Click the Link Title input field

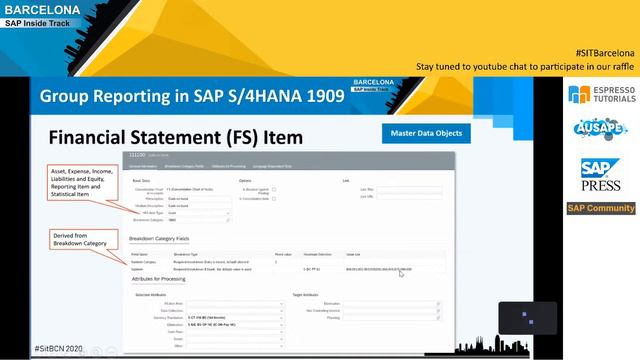(409, 189)
